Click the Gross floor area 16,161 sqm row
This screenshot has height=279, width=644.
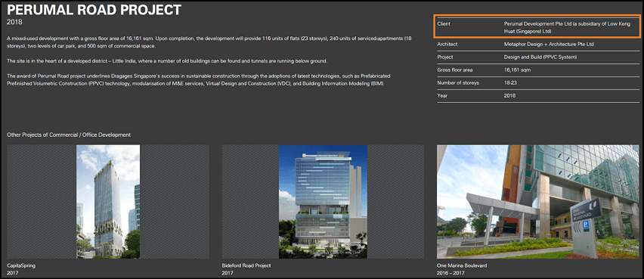(537, 70)
